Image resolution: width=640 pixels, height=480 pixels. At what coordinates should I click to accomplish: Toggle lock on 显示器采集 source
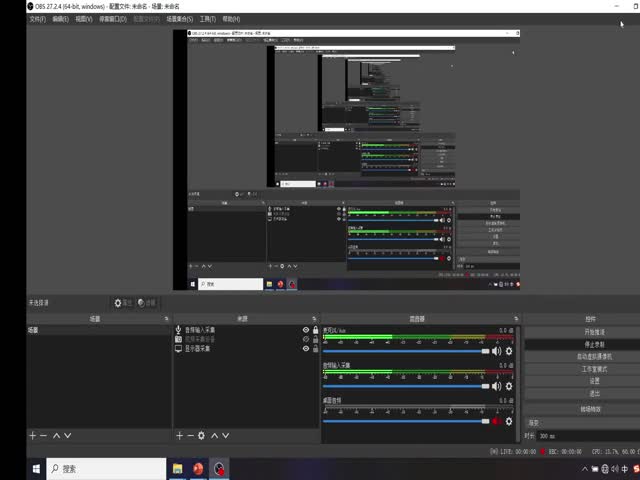tap(315, 349)
